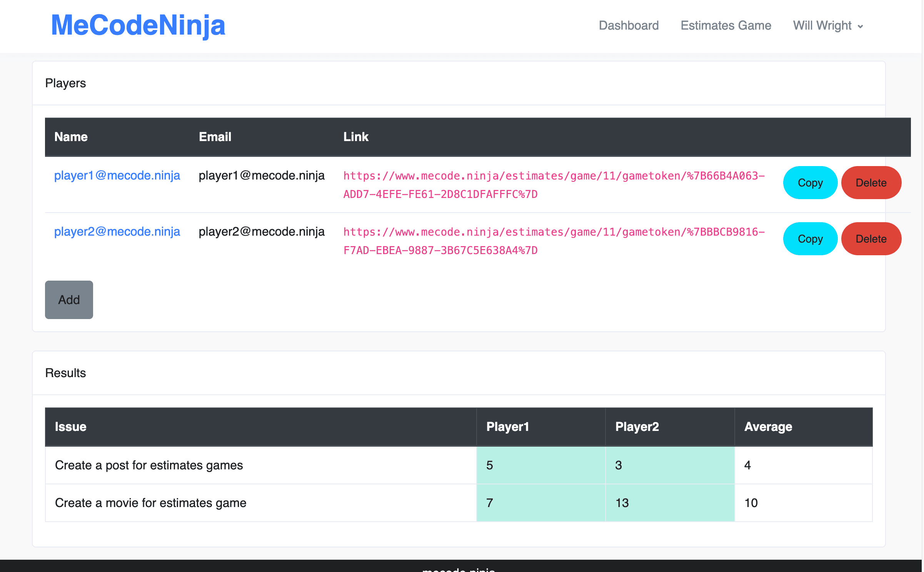Go to Estimates Game nav link
The image size is (924, 572).
[x=726, y=25]
